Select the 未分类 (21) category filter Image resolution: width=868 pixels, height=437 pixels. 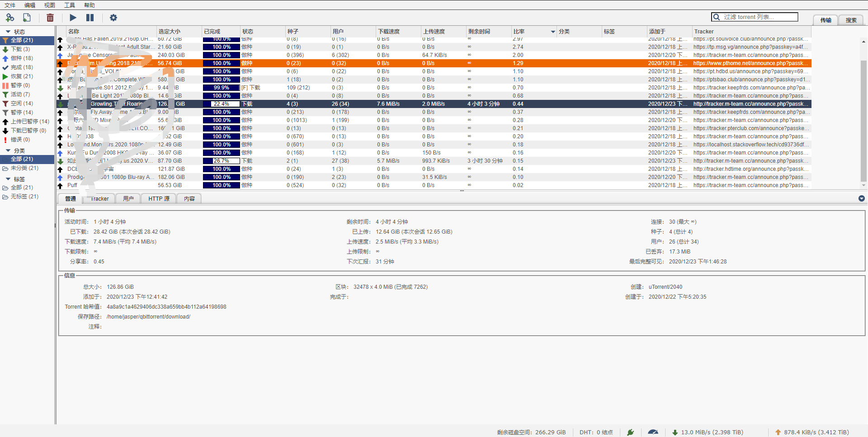click(24, 168)
